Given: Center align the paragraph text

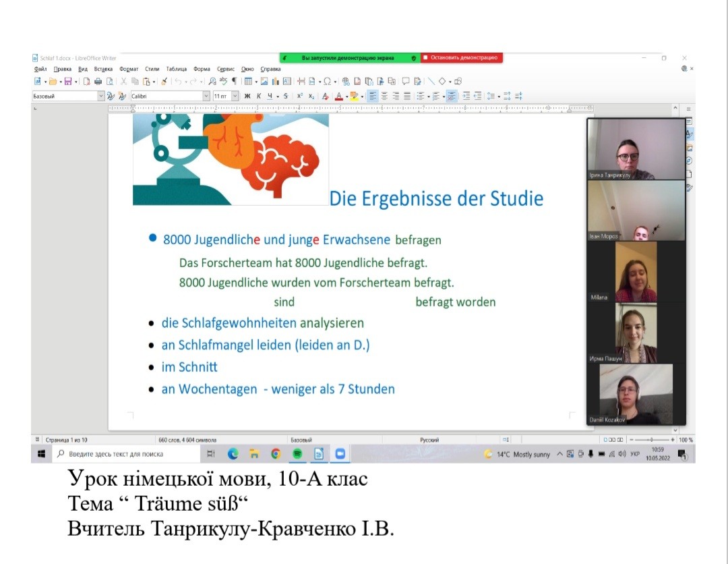Looking at the screenshot, I should coord(384,96).
